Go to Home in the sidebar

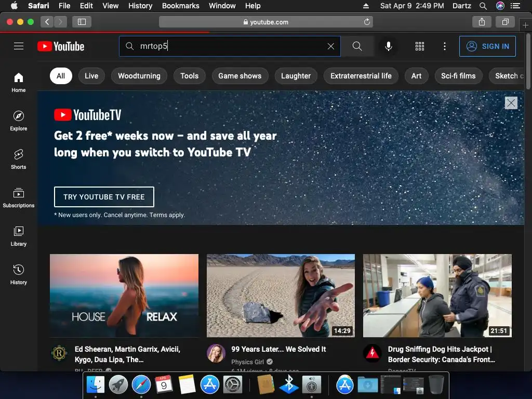pos(18,83)
